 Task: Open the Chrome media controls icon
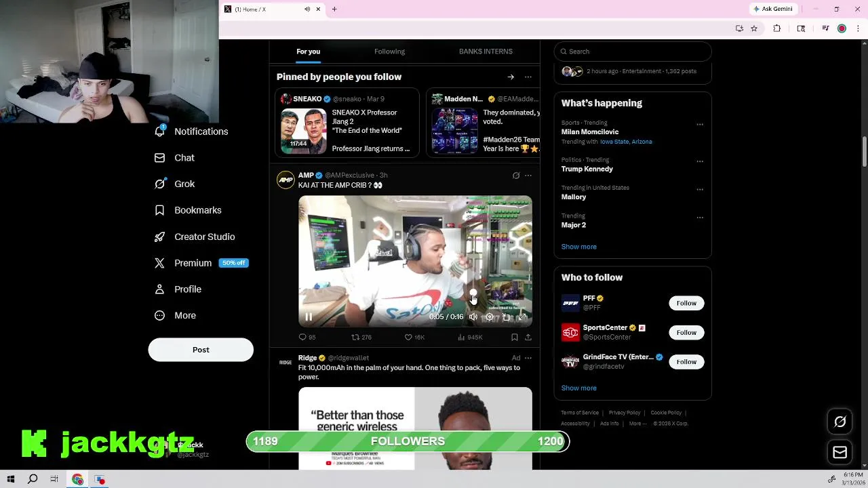(x=825, y=28)
